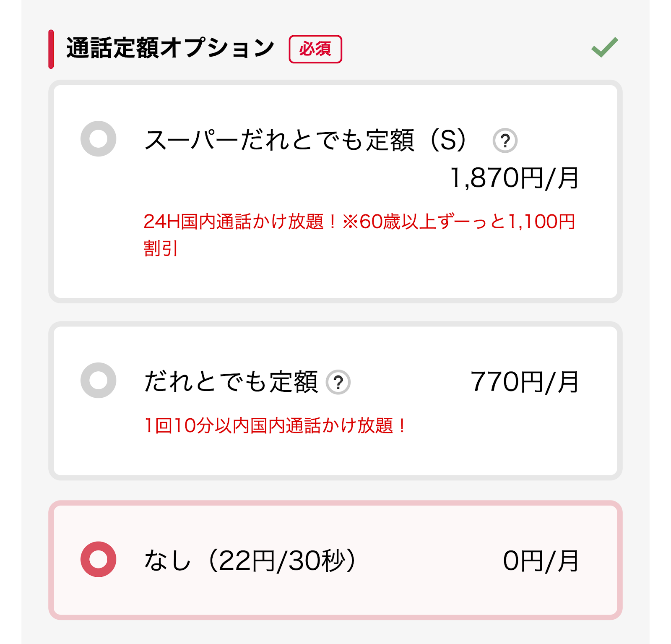Click the 0円/月 price
The image size is (671, 644).
[x=541, y=561]
